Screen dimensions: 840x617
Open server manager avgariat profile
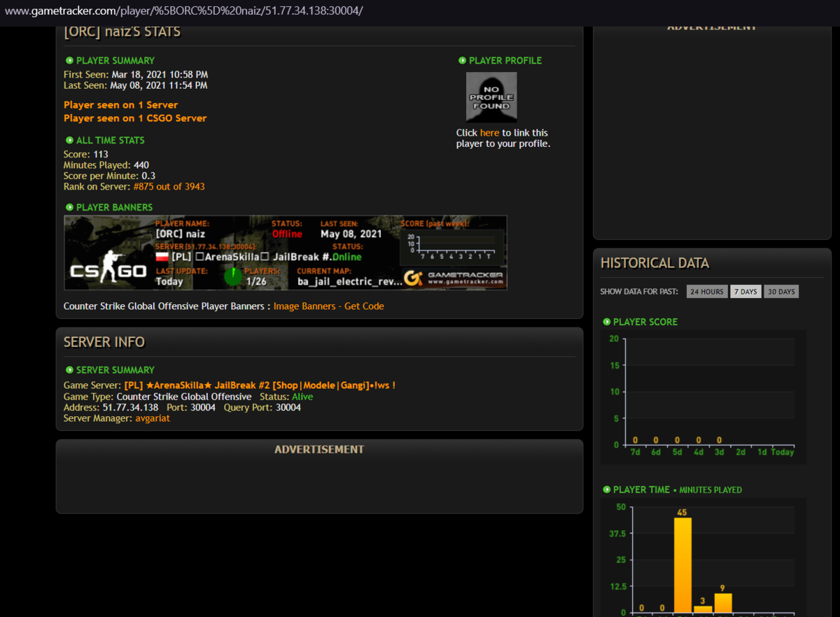pyautogui.click(x=153, y=418)
